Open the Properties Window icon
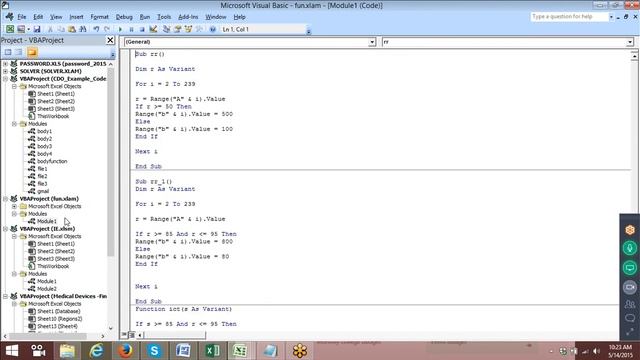Screen dimensions: 640x360 point(177,29)
